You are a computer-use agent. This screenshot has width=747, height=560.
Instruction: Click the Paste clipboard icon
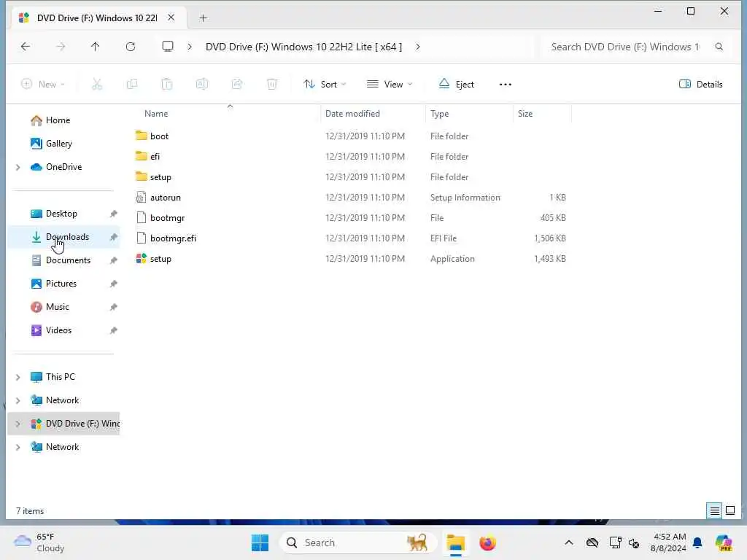[x=167, y=85]
